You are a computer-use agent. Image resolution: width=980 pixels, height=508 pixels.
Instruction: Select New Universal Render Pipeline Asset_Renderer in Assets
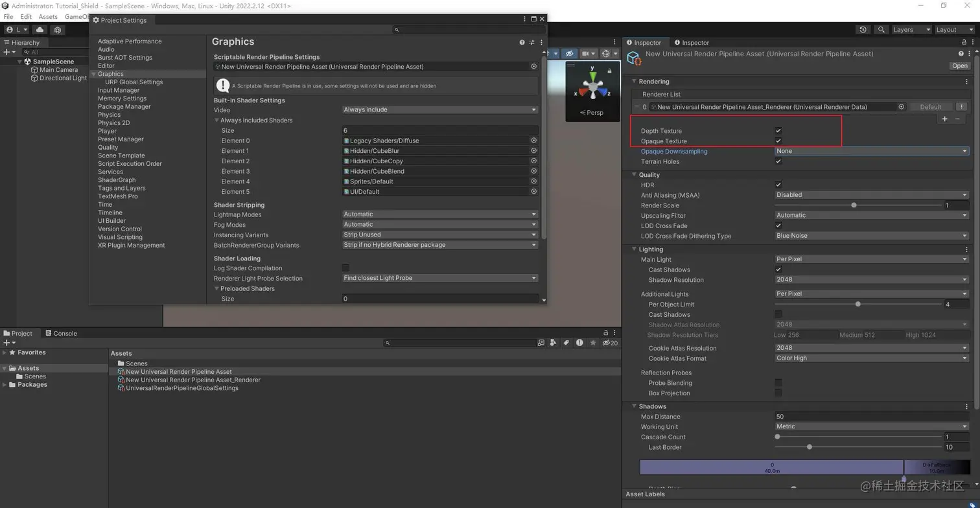coord(193,380)
